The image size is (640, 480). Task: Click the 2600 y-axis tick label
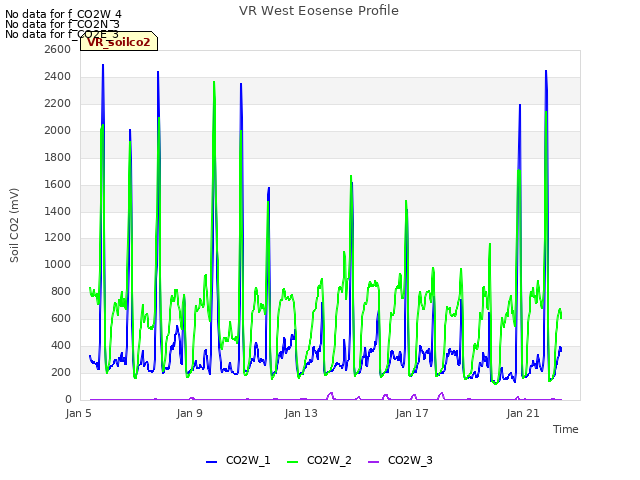(58, 49)
